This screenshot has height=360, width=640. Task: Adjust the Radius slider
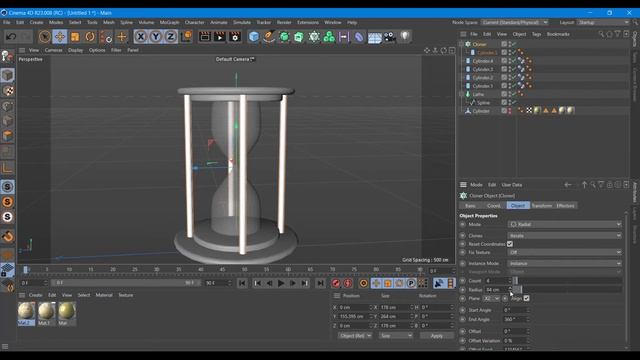(x=567, y=290)
